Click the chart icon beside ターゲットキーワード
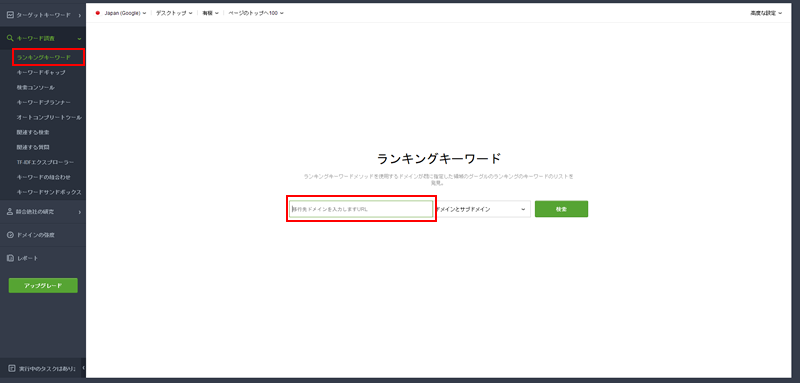 (10, 15)
